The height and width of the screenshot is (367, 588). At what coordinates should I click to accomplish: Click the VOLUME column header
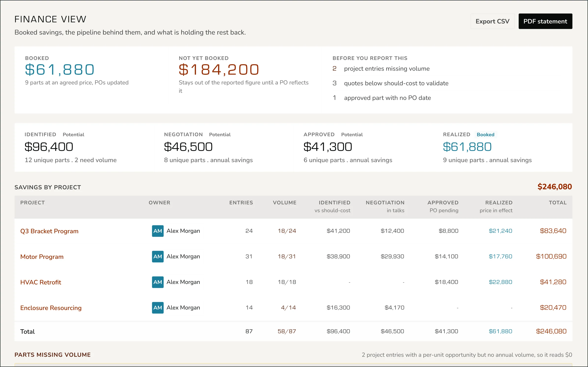285,203
